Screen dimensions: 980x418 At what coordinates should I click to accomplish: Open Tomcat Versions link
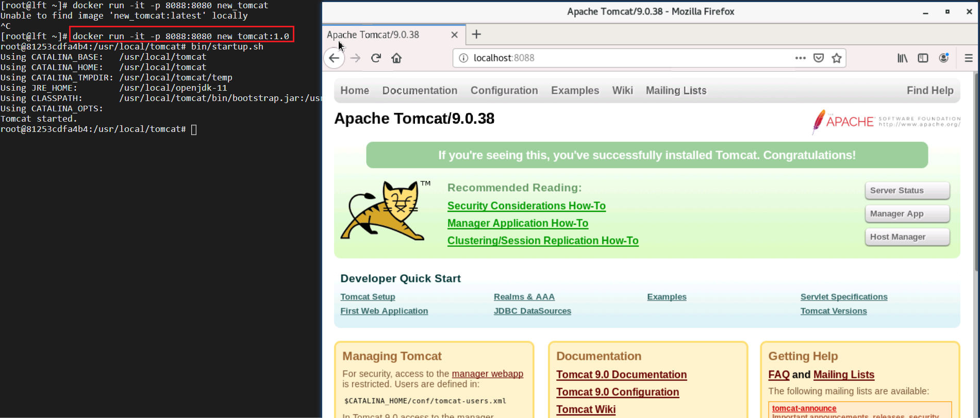click(834, 311)
